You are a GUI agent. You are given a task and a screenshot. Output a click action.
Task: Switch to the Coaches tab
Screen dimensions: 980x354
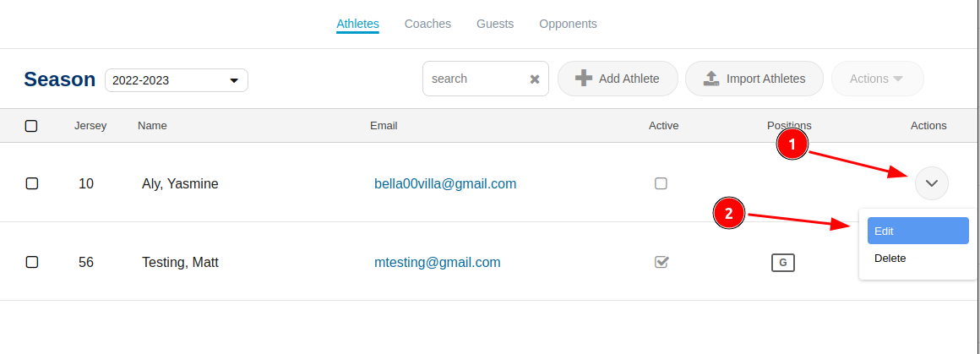point(427,24)
